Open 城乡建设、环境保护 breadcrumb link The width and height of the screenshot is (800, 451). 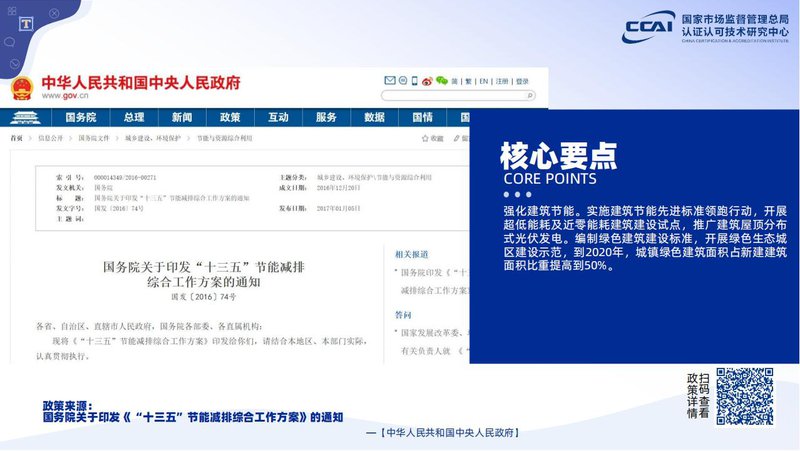tap(153, 138)
